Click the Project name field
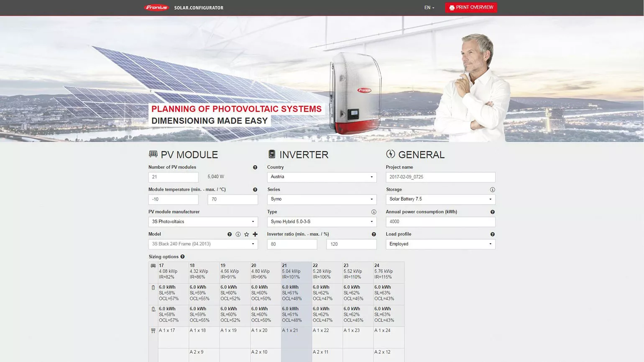The height and width of the screenshot is (362, 644). pos(441,177)
